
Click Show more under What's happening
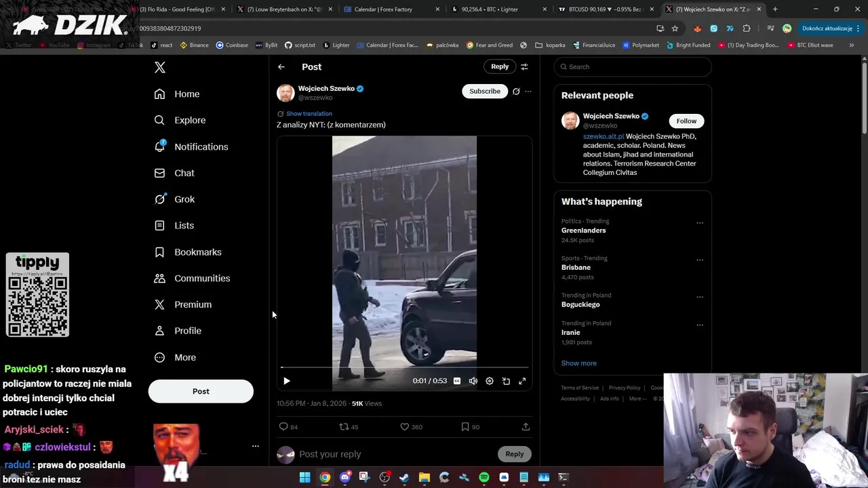tap(578, 363)
